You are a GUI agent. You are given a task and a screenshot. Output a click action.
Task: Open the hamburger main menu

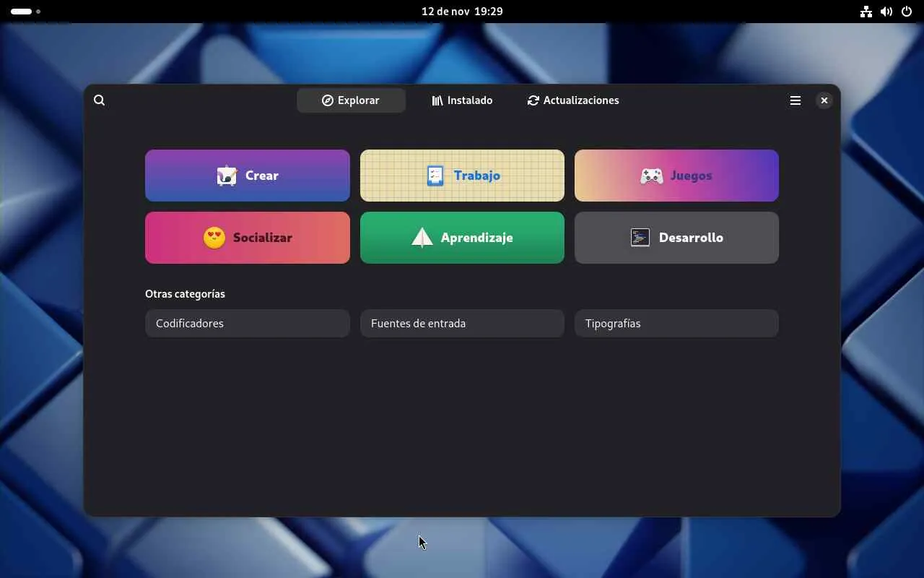coord(796,100)
